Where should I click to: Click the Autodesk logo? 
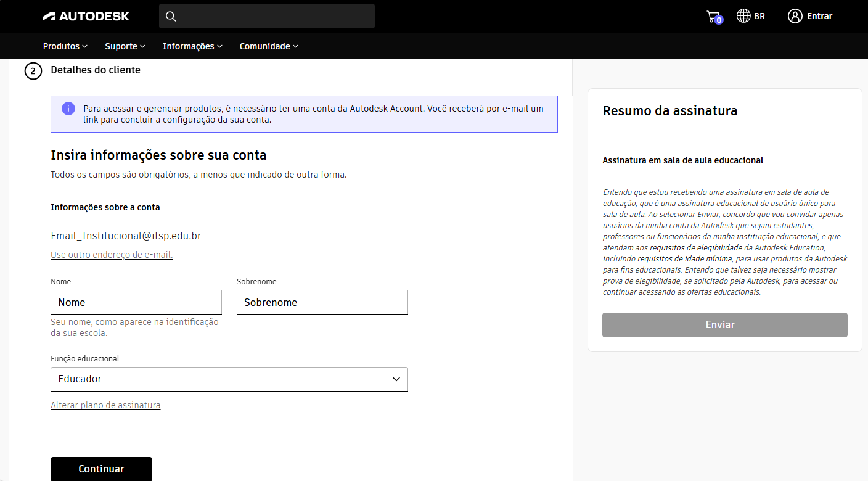point(86,16)
